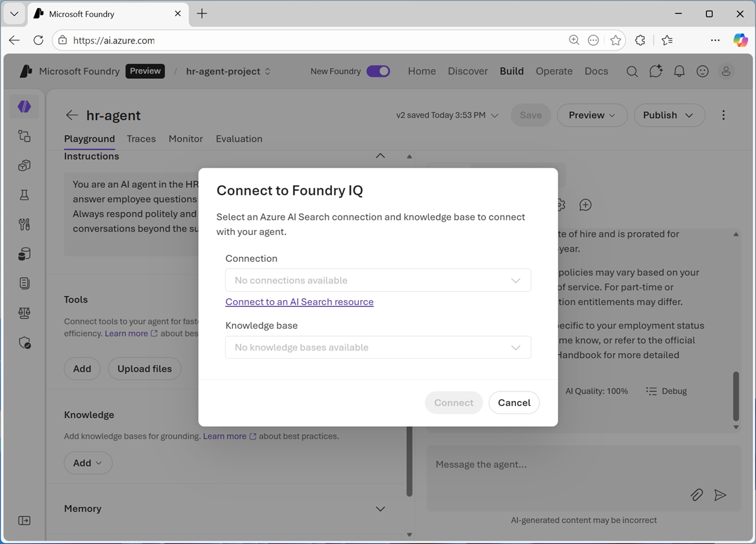Select the governance scales icon in the sidebar
This screenshot has width=756, height=544.
(24, 313)
